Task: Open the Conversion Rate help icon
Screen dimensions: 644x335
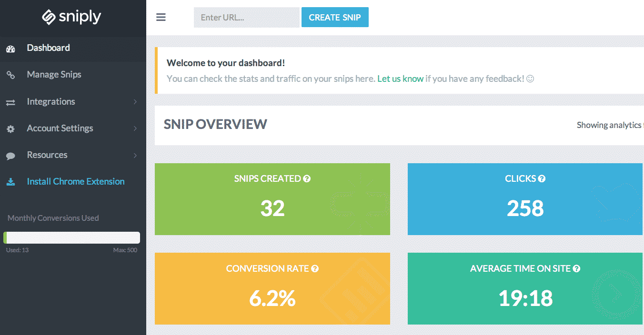Action: [314, 268]
